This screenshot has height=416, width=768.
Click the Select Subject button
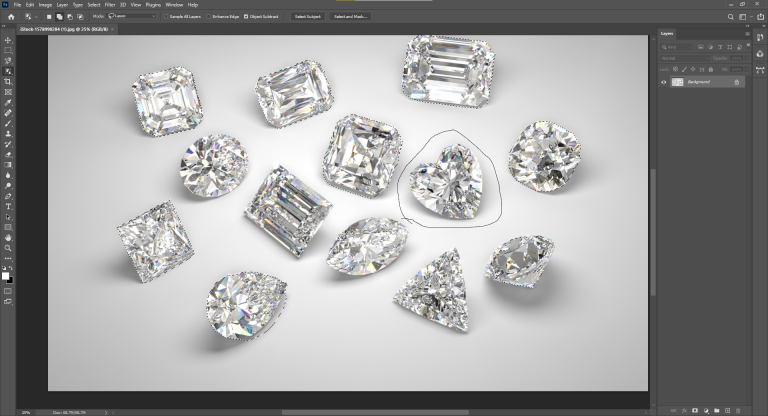pos(306,17)
